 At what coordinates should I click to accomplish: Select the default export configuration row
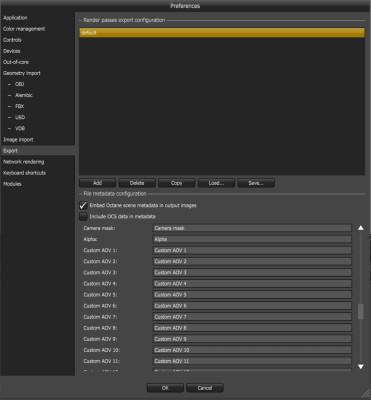(222, 33)
